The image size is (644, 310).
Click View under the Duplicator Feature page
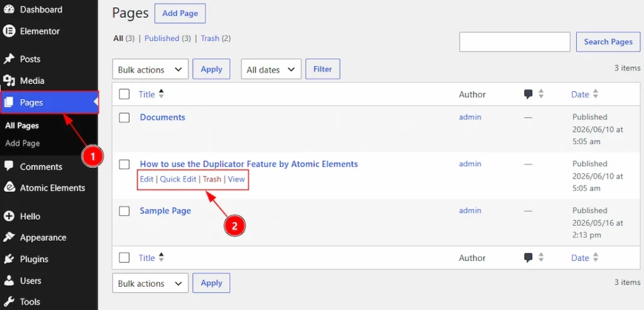point(236,179)
